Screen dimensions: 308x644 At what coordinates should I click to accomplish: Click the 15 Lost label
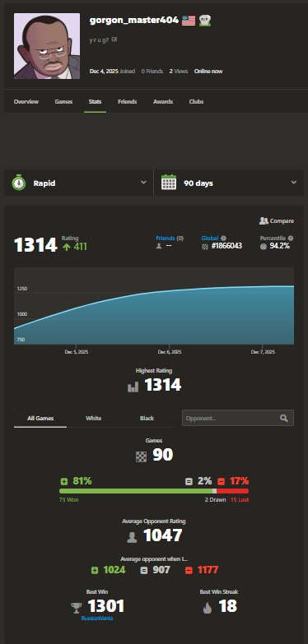(240, 500)
